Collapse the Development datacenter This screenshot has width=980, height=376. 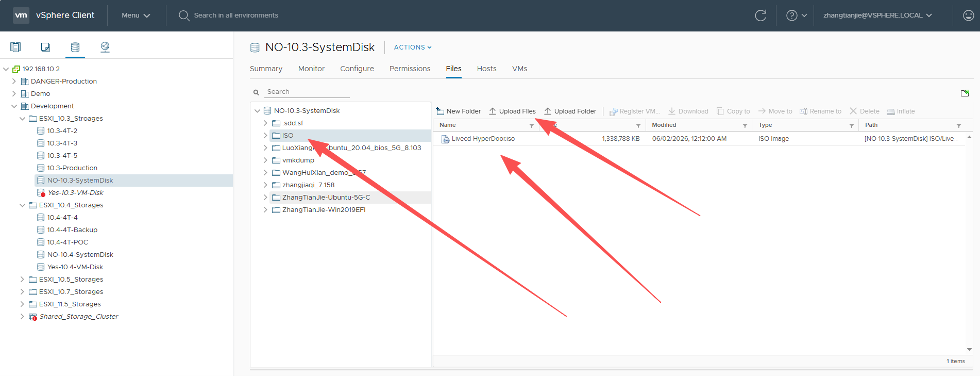click(x=14, y=106)
